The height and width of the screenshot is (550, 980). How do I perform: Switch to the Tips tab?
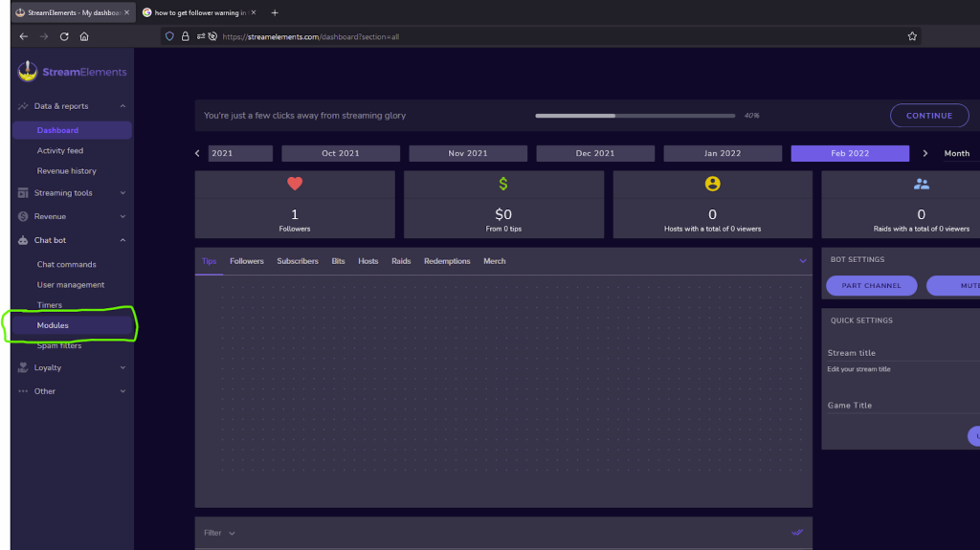coord(209,261)
